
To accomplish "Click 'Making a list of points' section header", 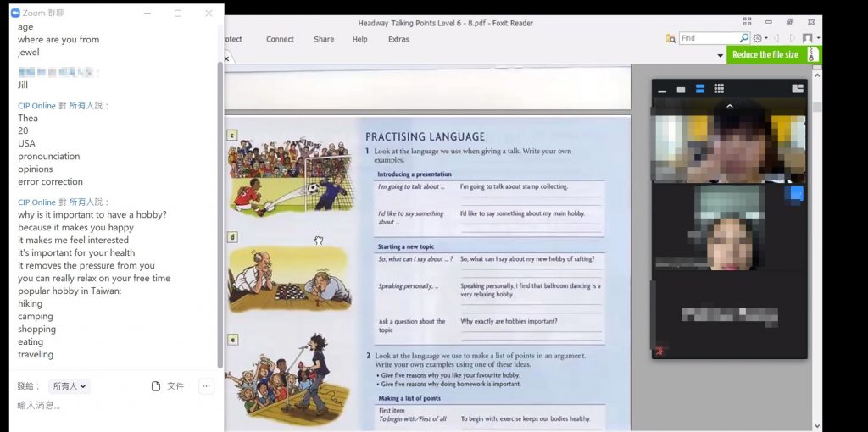I will 409,398.
